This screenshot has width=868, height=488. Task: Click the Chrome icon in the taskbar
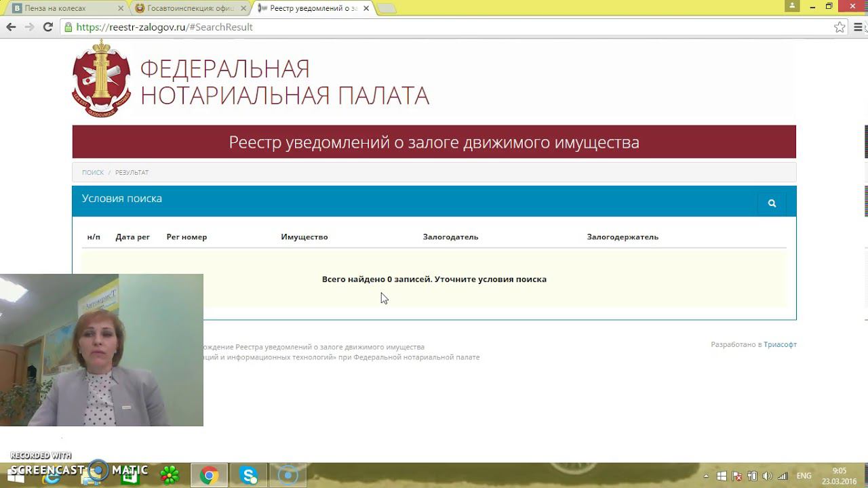click(x=209, y=476)
